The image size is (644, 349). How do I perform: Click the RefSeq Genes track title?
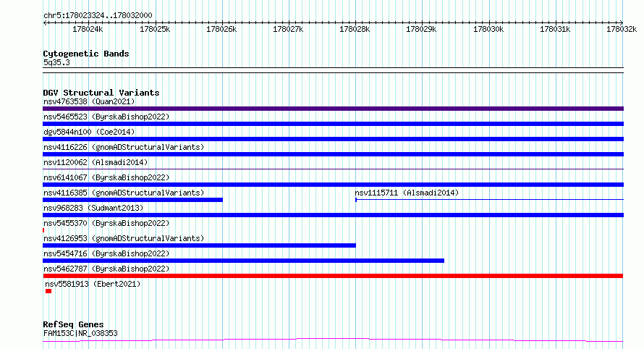tap(73, 324)
